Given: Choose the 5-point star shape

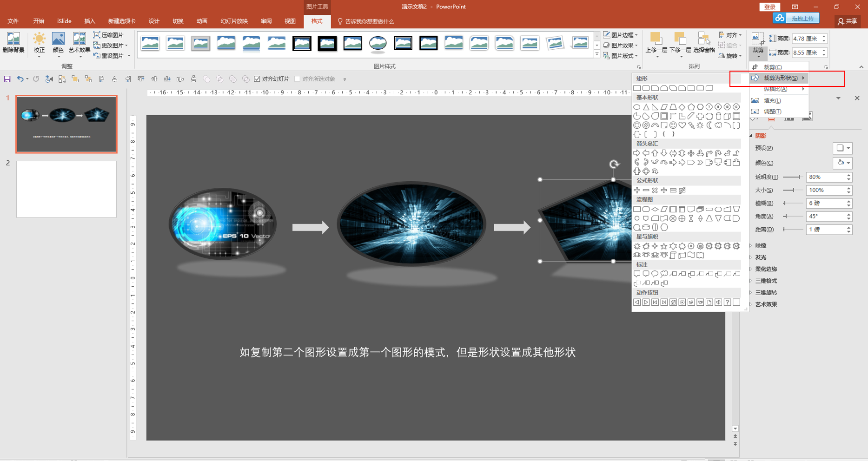Looking at the screenshot, I should pyautogui.click(x=664, y=246).
